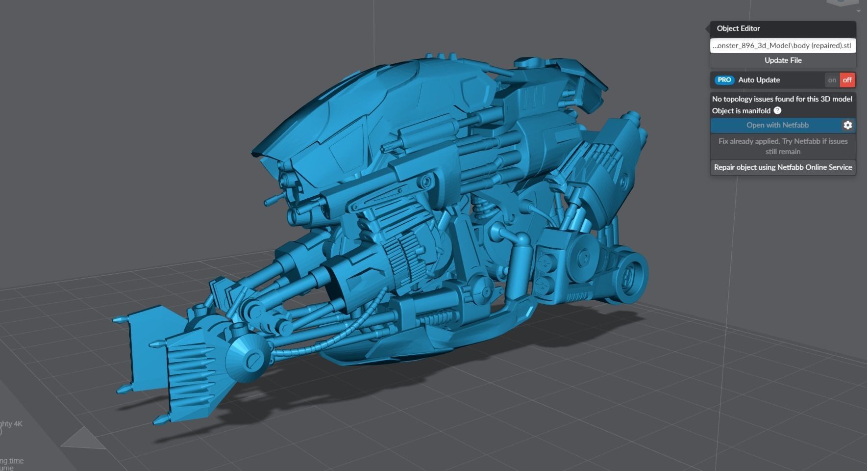Click the manifold help question mark icon

777,111
